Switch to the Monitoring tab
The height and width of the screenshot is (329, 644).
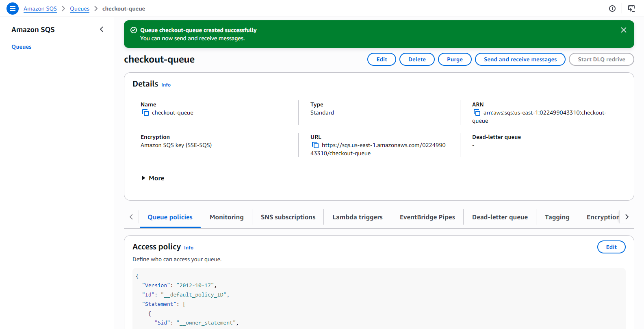point(227,217)
